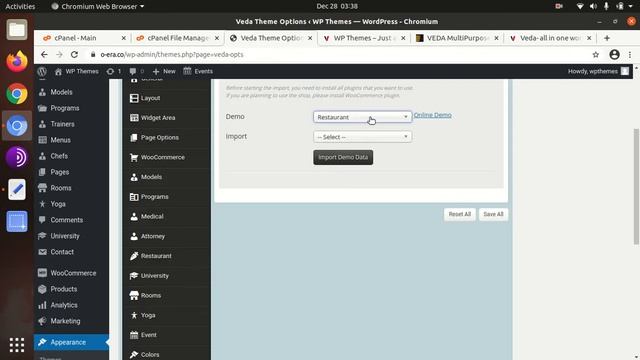
Task: Click the Appearance paintbrush icon
Action: 42,342
